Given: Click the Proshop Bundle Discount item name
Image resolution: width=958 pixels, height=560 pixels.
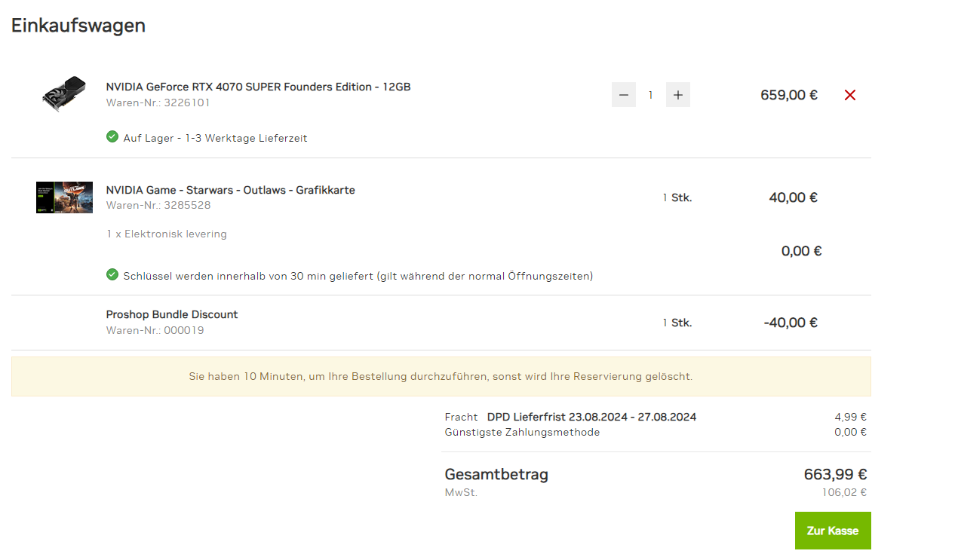Looking at the screenshot, I should click(x=172, y=314).
